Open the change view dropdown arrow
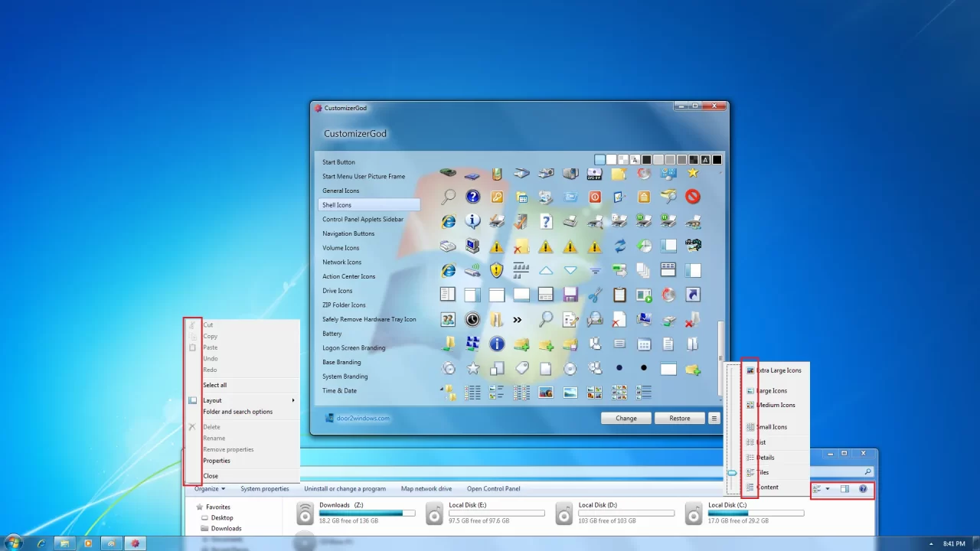 point(828,489)
